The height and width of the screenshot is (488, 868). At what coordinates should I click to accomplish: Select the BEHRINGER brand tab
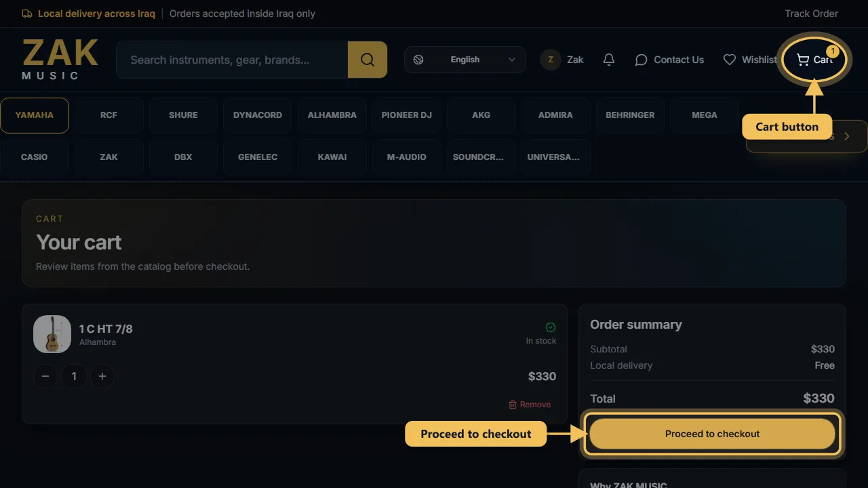(x=630, y=115)
